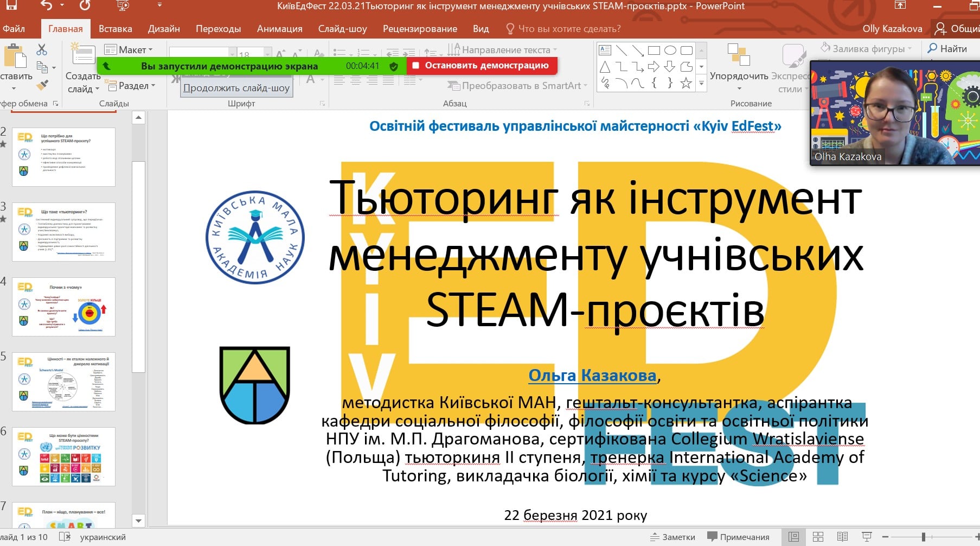Image resolution: width=980 pixels, height=546 pixels.
Task: Open the Шрифт dialog launcher
Action: point(322,103)
